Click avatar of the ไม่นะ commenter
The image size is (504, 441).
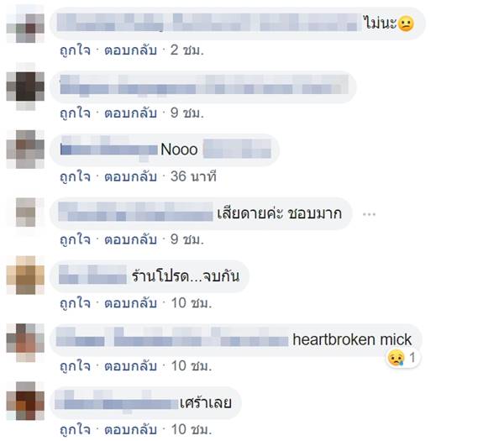point(25,24)
